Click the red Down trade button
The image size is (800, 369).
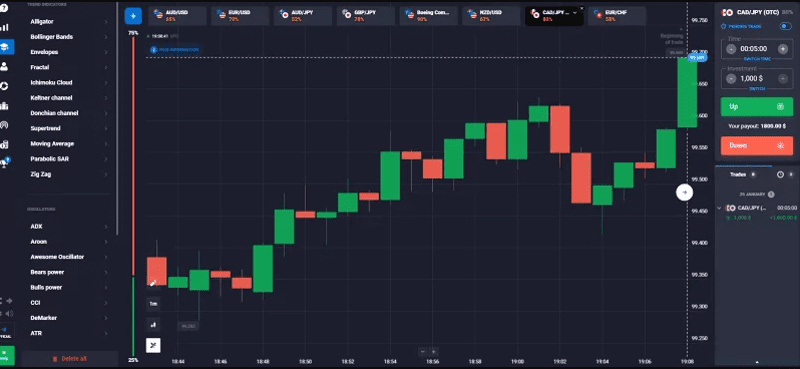[757, 145]
